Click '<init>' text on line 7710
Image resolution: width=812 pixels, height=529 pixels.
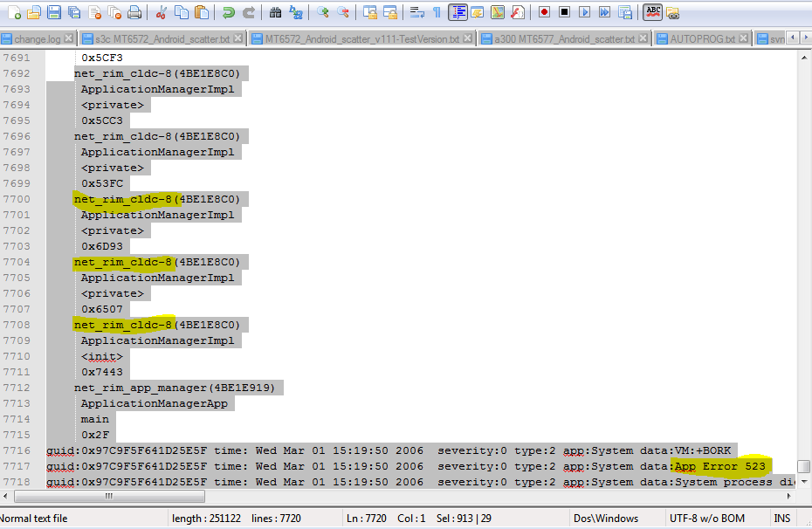click(x=102, y=356)
